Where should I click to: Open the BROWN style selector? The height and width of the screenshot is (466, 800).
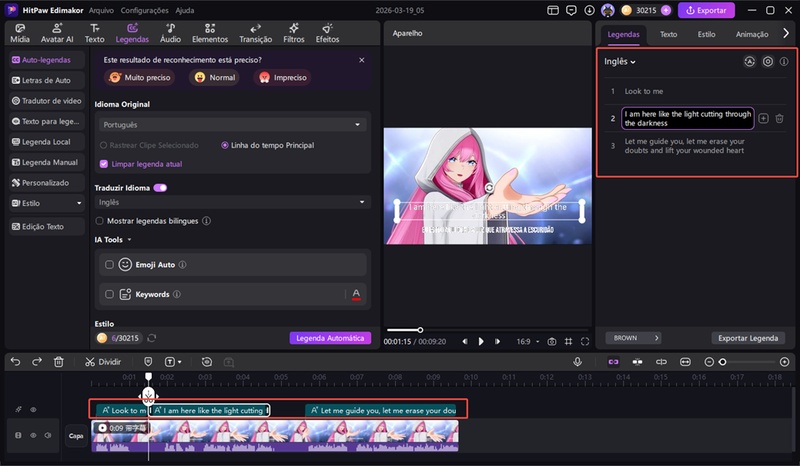tap(633, 338)
